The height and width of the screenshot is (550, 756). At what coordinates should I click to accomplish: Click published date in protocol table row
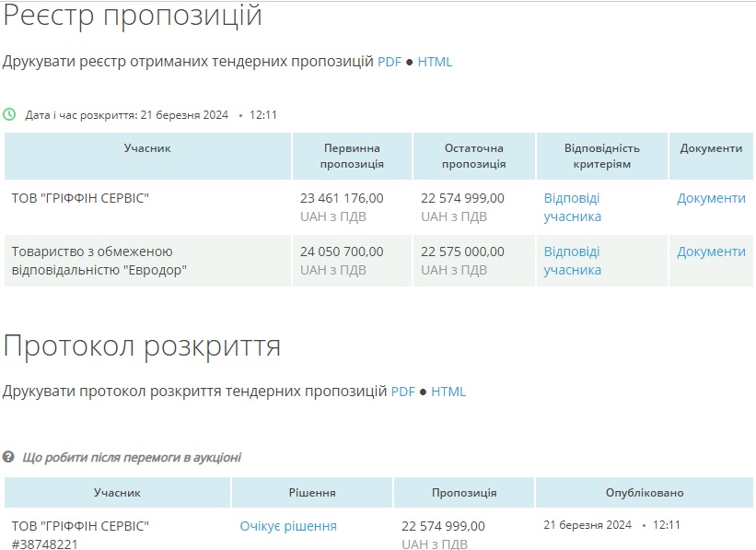coord(611,525)
